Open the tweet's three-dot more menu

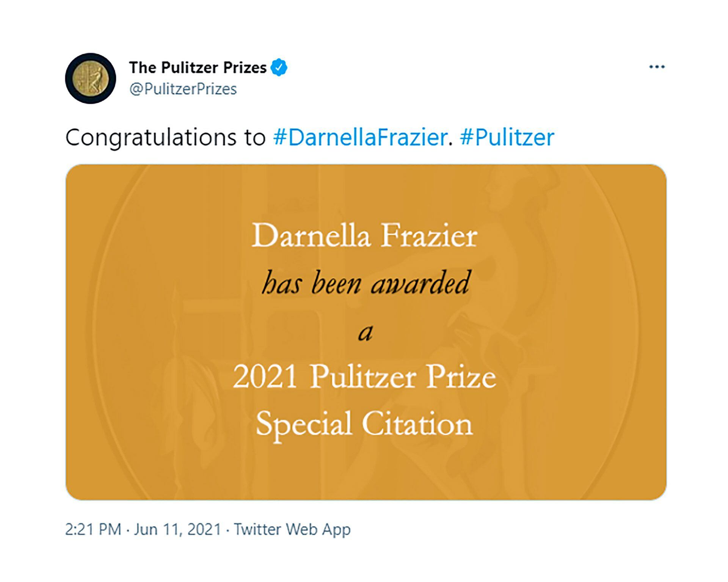coord(657,67)
